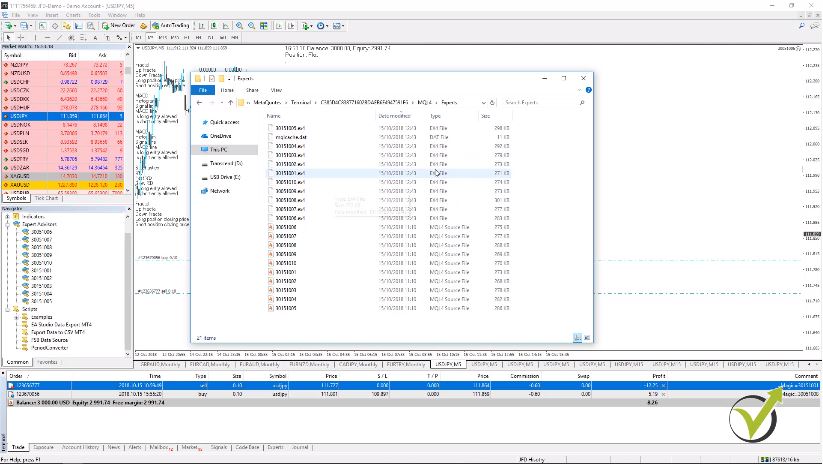Select the vertical line drawing tool
This screenshot has height=465, width=823.
(x=35, y=38)
